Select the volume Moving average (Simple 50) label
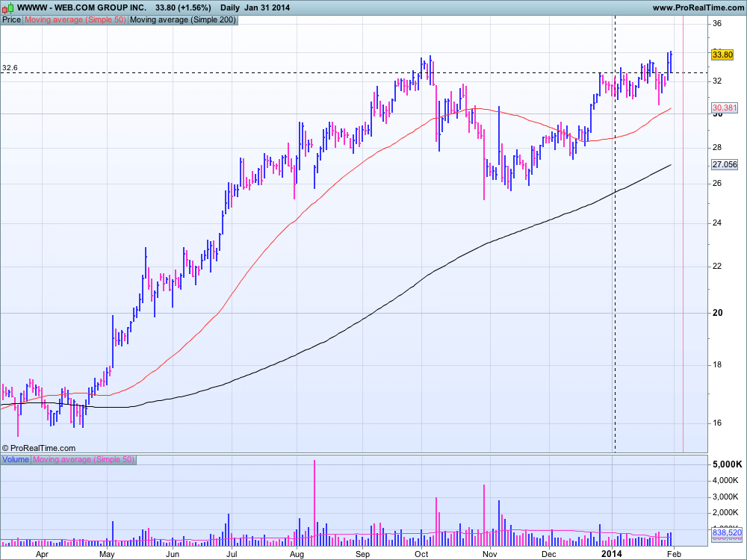This screenshot has width=747, height=560. 84,459
